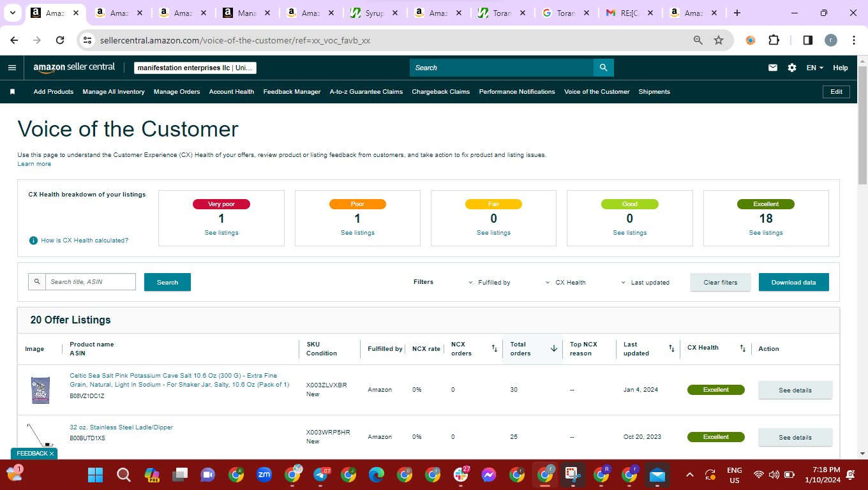Open the 32 oz. Stainless Steel Ladle/Dipper link

121,427
